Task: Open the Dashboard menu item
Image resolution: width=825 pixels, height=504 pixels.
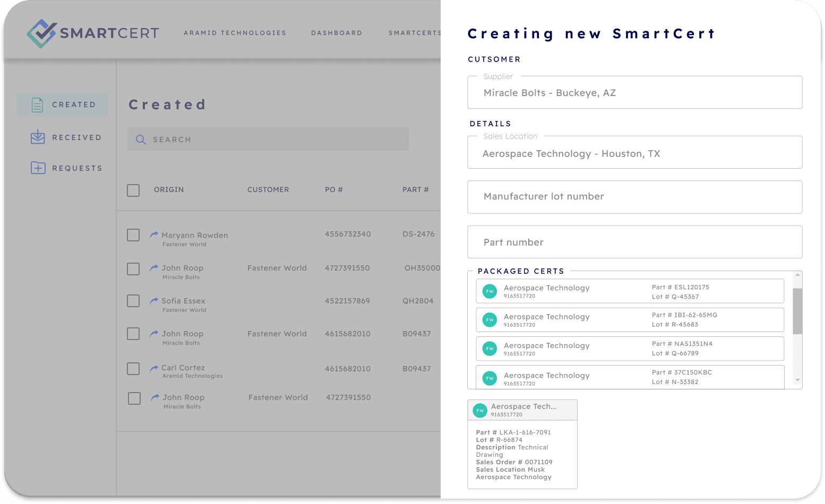Action: pyautogui.click(x=337, y=33)
